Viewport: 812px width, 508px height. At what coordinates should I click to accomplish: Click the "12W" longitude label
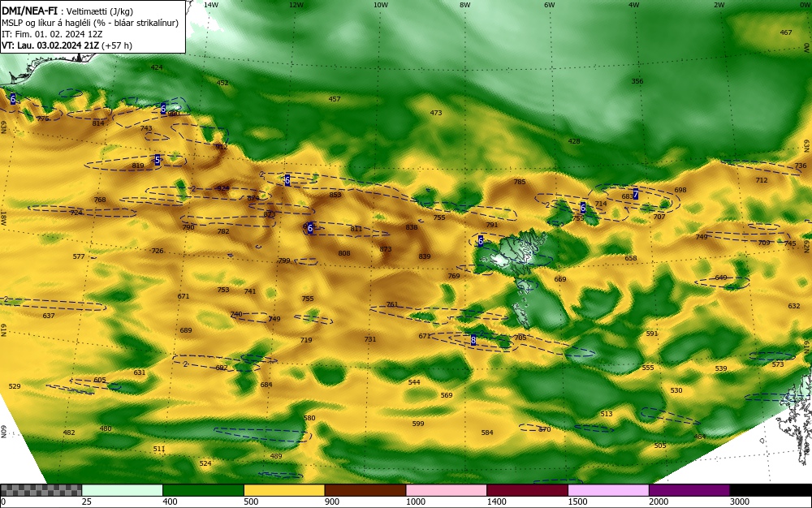tap(296, 5)
